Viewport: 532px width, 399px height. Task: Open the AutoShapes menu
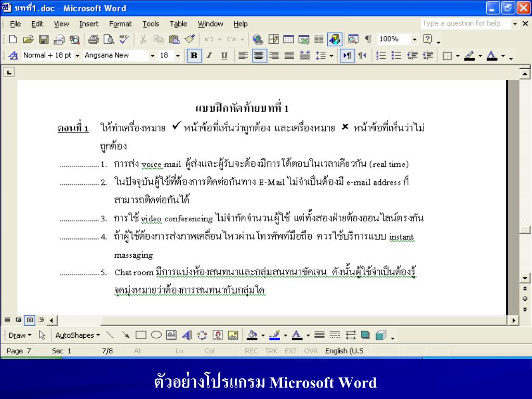coord(77,335)
